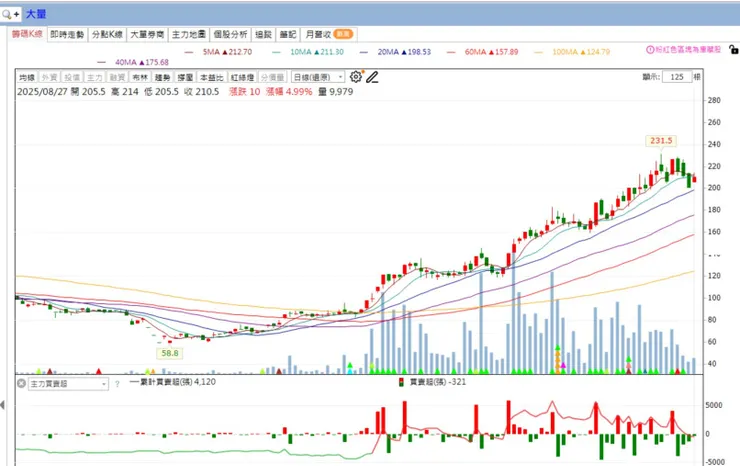Click the unlock padlock icon at far right

tap(733, 49)
